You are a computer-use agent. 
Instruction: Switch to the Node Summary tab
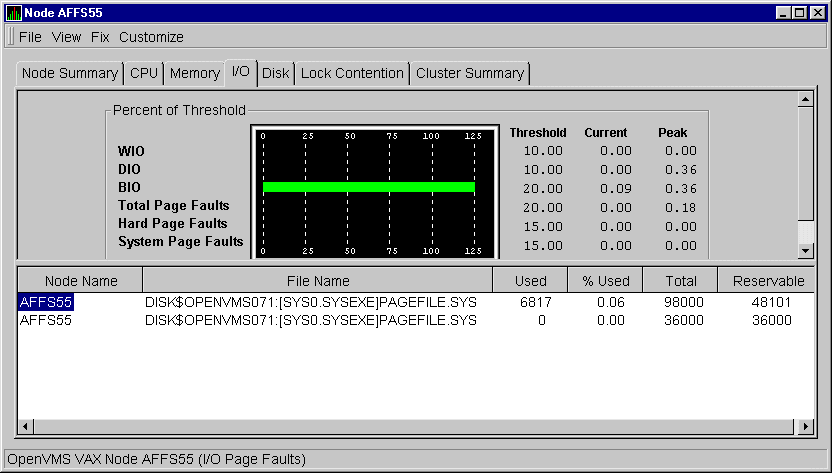(69, 73)
